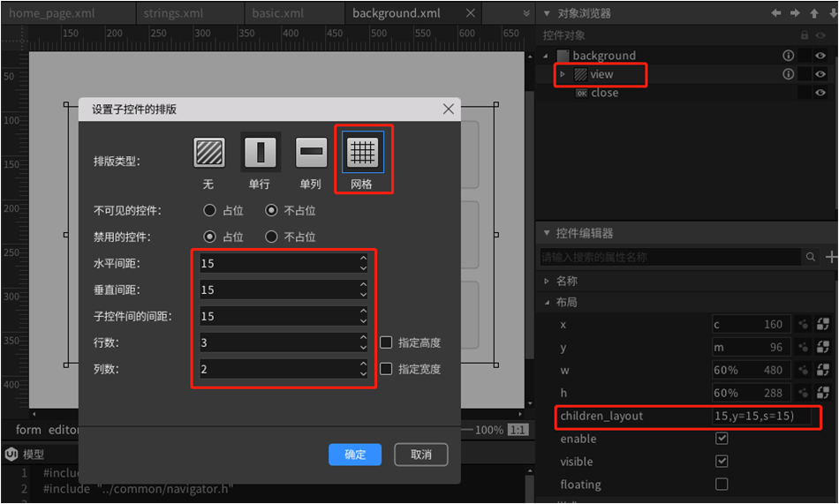Screen dimensions: 839x504
Task: Confirm with the 确定 button
Action: (355, 455)
